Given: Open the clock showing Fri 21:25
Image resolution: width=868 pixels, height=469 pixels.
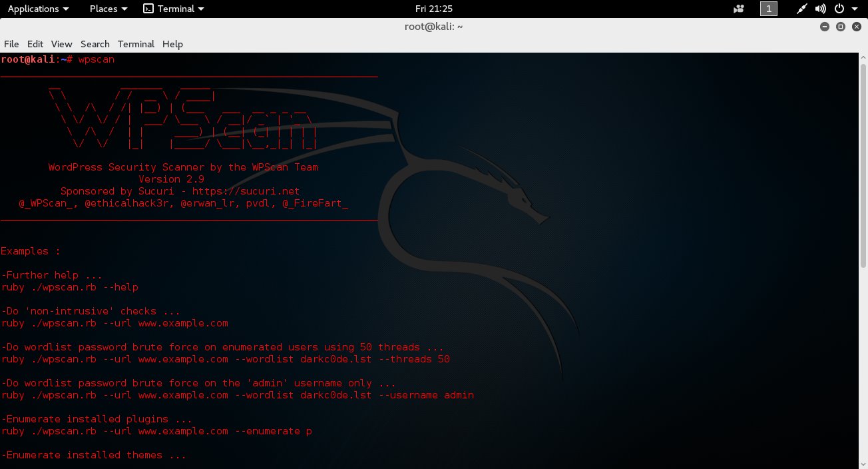Looking at the screenshot, I should (434, 9).
